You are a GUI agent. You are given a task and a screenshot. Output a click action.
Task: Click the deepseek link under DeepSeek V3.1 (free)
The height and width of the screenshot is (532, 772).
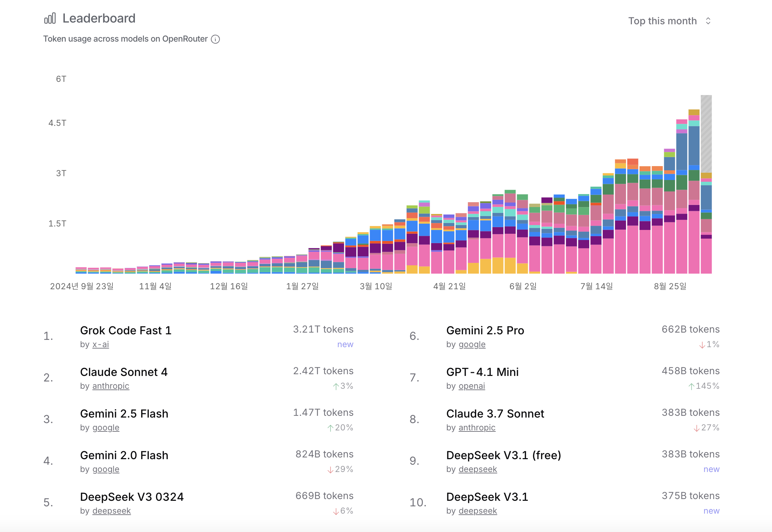tap(478, 469)
